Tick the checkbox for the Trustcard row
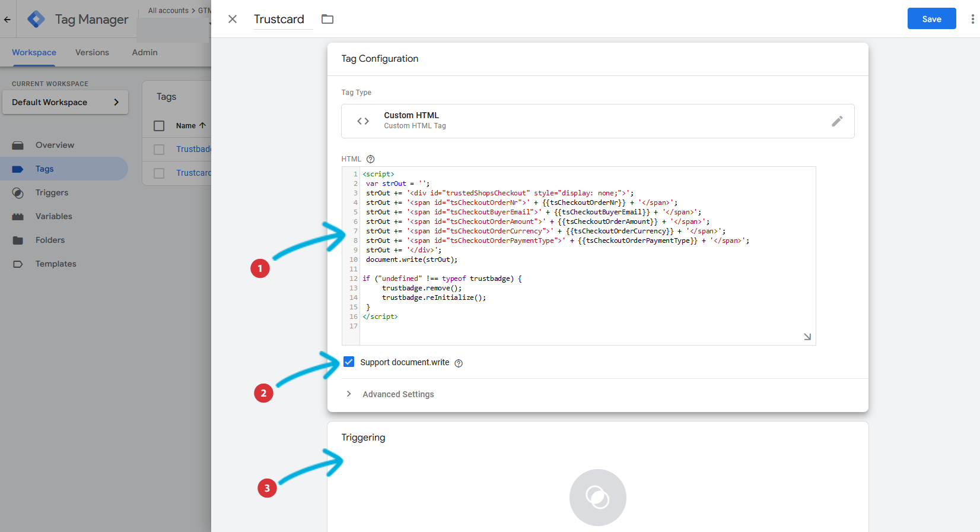Image resolution: width=980 pixels, height=532 pixels. (159, 173)
